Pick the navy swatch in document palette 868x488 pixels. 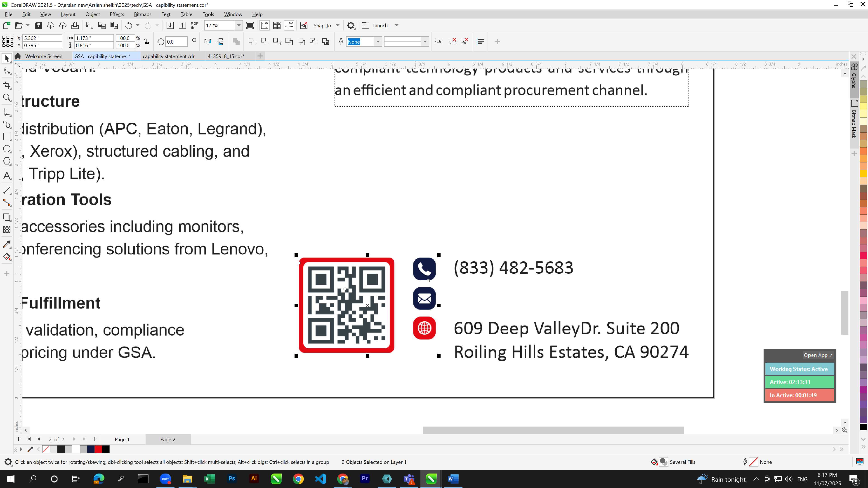91,449
